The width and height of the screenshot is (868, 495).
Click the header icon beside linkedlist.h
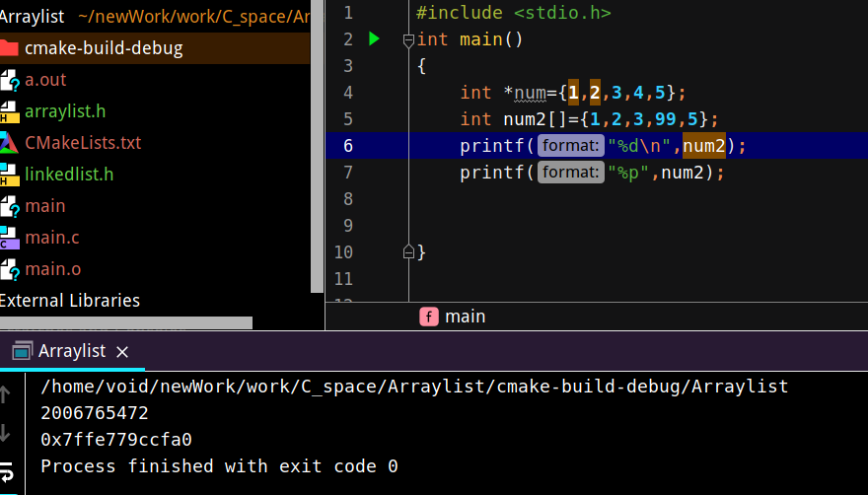(10, 175)
